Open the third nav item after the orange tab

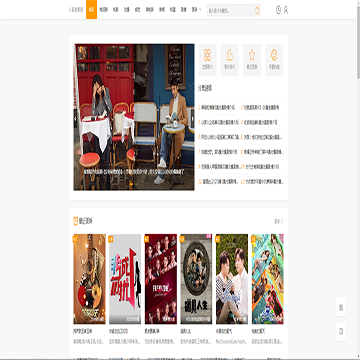pos(126,10)
